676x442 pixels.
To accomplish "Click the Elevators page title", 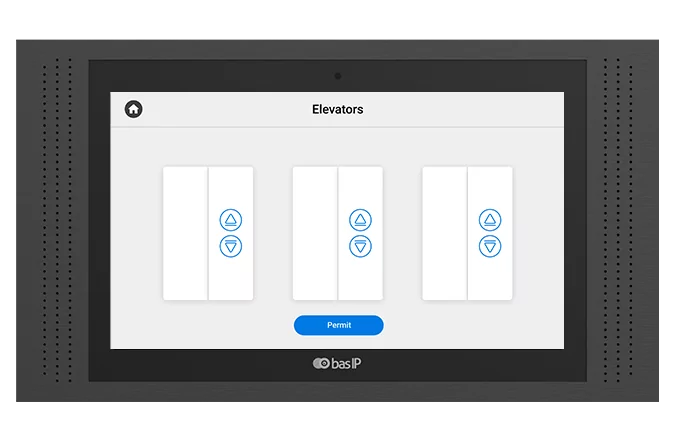I will pyautogui.click(x=337, y=109).
